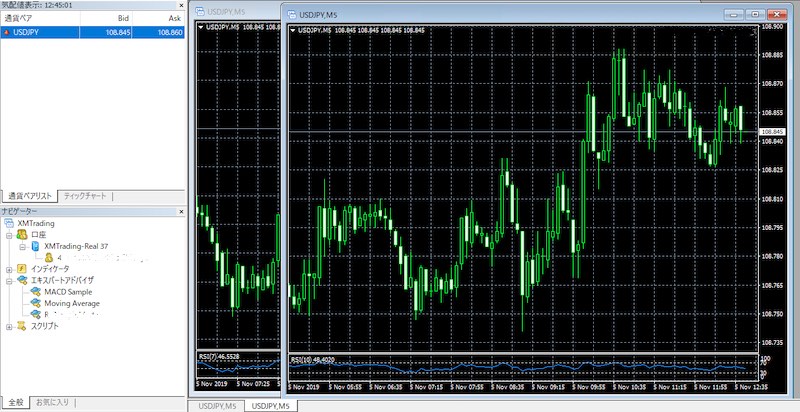
Task: Click the スクリプト scripts folder icon
Action: point(21,326)
